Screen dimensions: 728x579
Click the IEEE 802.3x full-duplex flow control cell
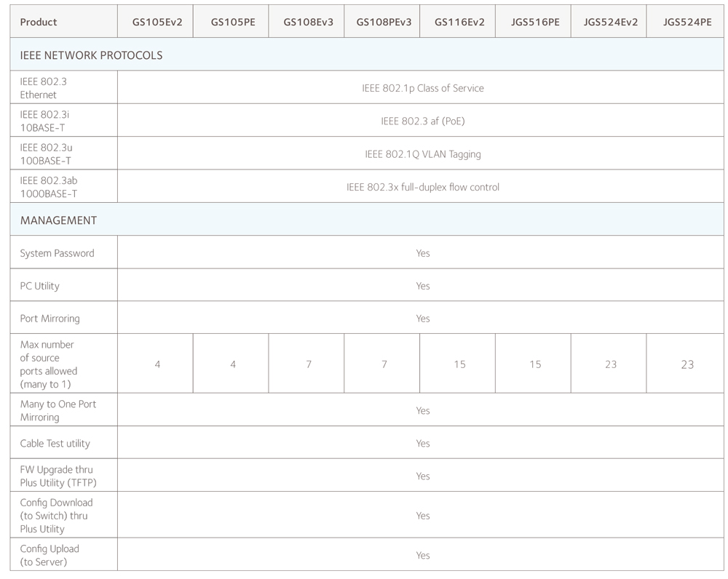pyautogui.click(x=422, y=187)
